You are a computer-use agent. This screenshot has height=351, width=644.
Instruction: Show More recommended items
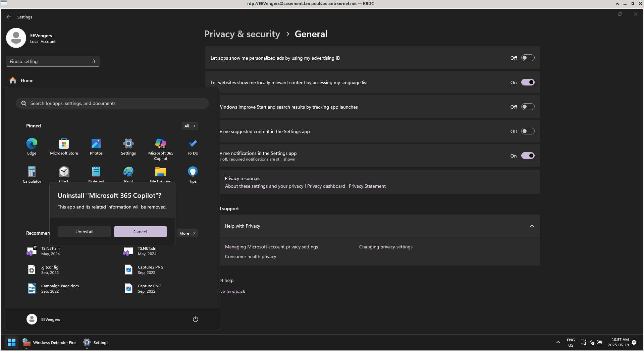click(x=187, y=233)
